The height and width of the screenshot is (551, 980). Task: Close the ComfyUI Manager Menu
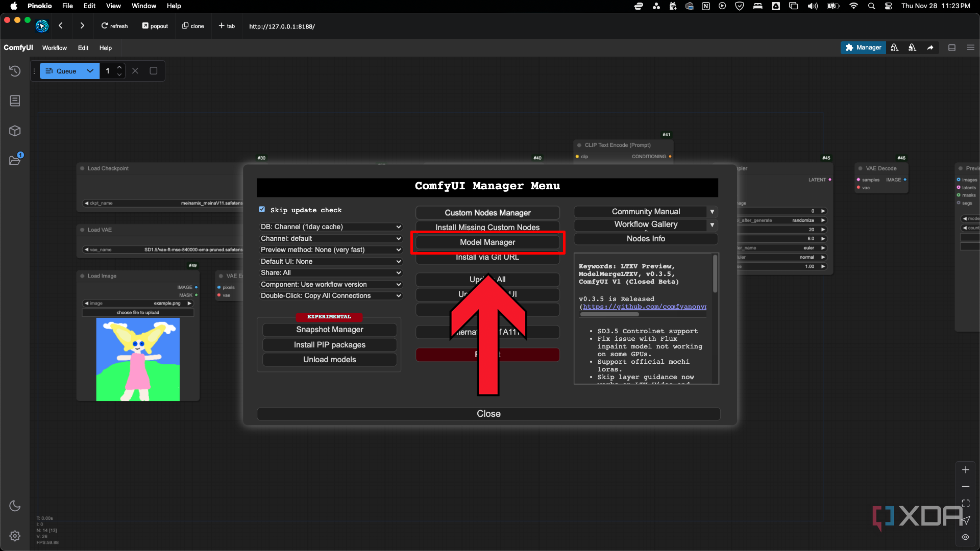point(488,414)
